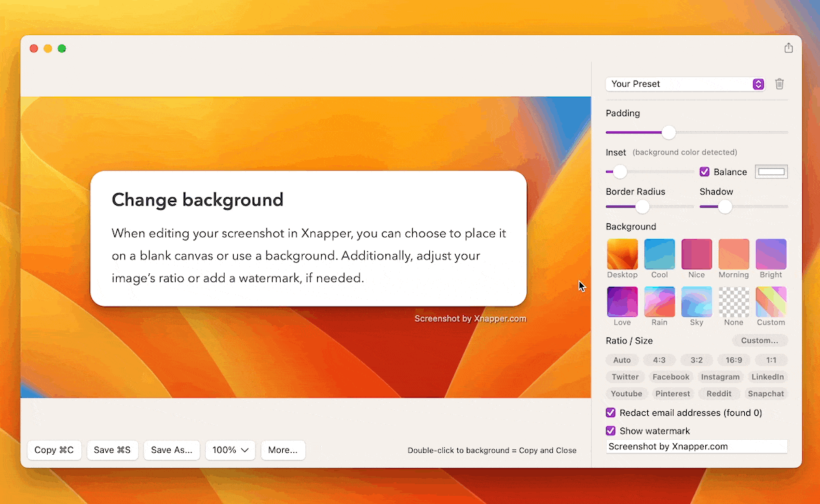Select the Desktop background thumbnail

pyautogui.click(x=623, y=254)
